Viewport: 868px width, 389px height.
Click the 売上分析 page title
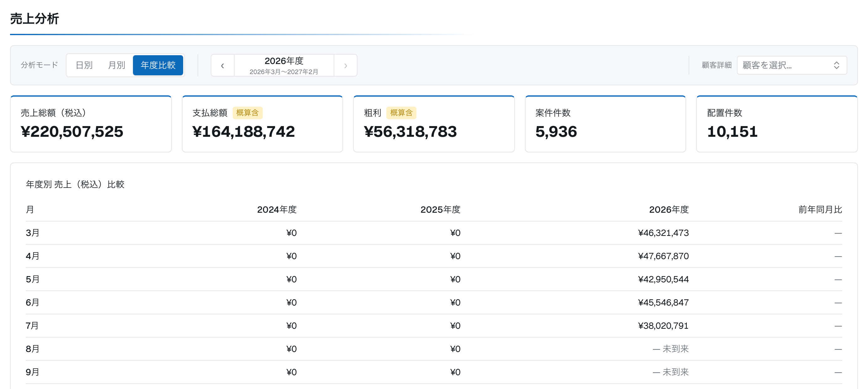click(35, 19)
